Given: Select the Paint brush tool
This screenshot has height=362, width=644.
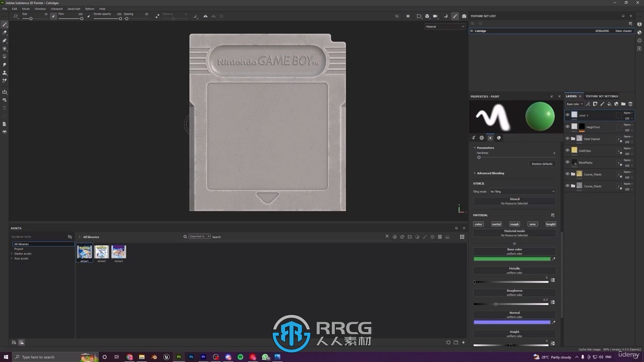Looking at the screenshot, I should [5, 24].
